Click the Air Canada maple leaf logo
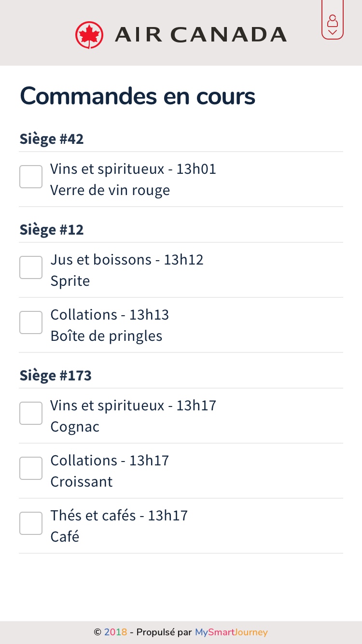The width and height of the screenshot is (362, 644). point(89,35)
